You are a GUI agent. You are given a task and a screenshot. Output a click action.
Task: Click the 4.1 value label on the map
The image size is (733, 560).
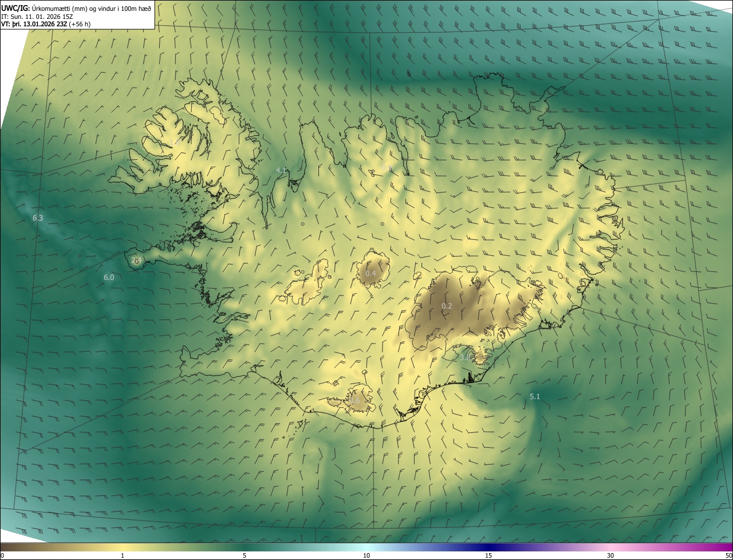(x=281, y=170)
